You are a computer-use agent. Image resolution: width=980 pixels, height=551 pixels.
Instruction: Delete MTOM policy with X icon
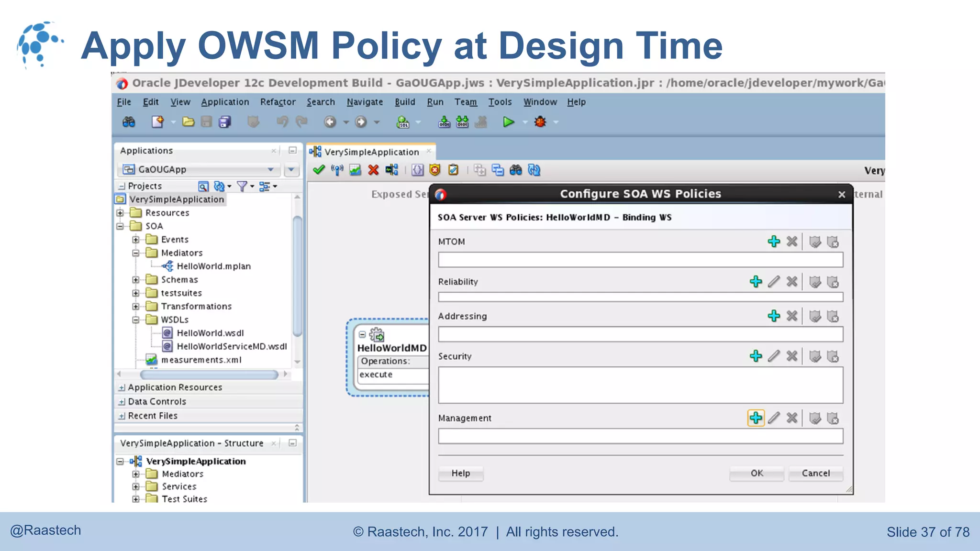tap(792, 242)
